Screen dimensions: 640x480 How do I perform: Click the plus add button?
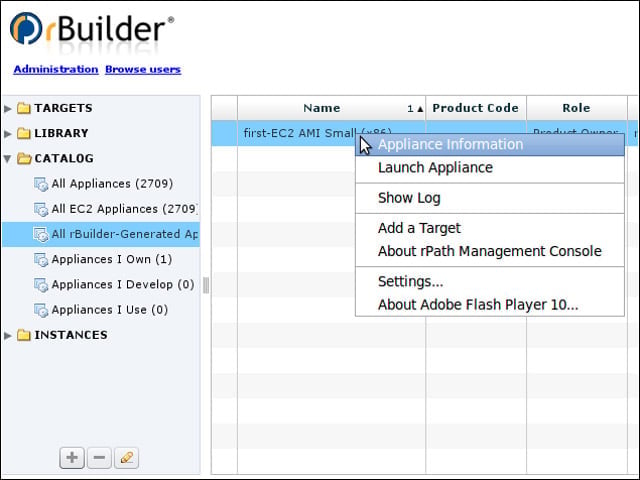[x=72, y=458]
